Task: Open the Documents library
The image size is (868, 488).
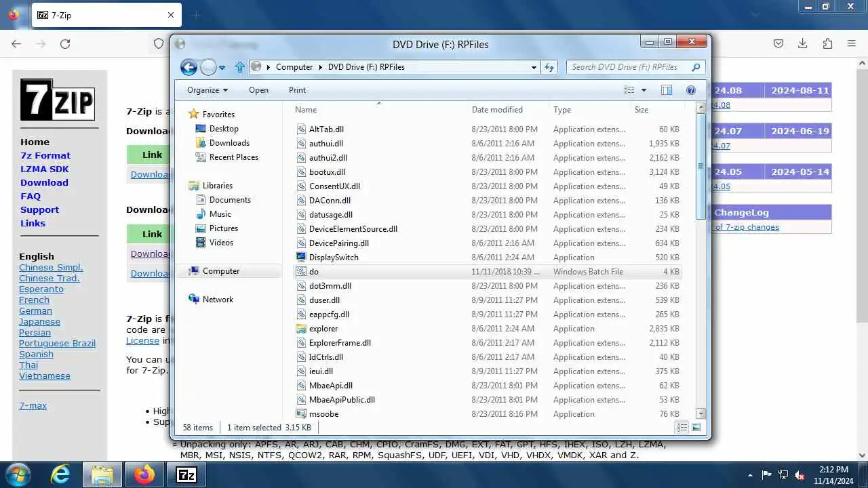Action: tap(230, 200)
